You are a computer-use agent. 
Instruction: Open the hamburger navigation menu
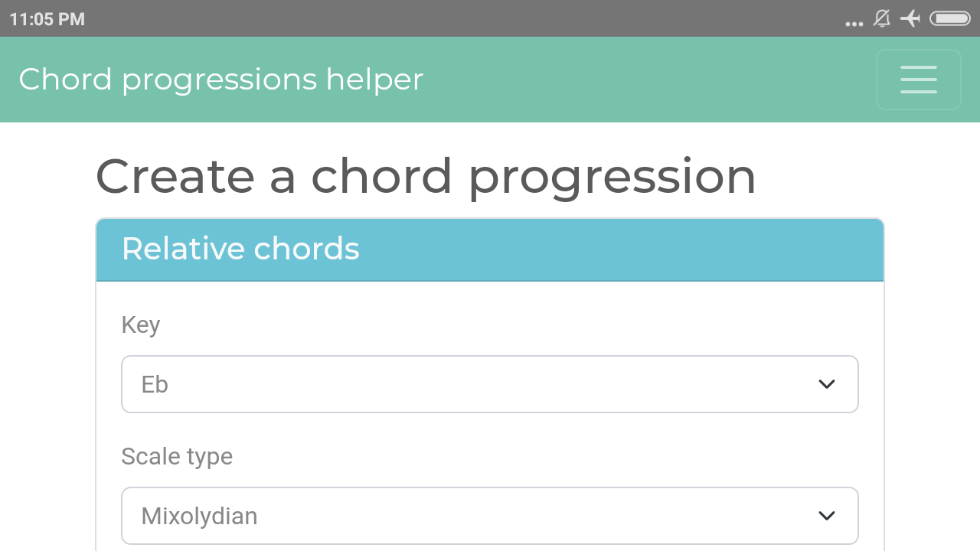pos(918,80)
